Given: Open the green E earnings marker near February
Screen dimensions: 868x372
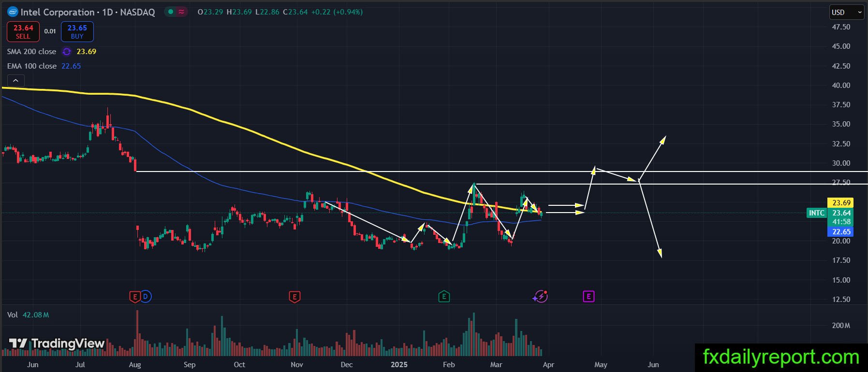Looking at the screenshot, I should 444,297.
